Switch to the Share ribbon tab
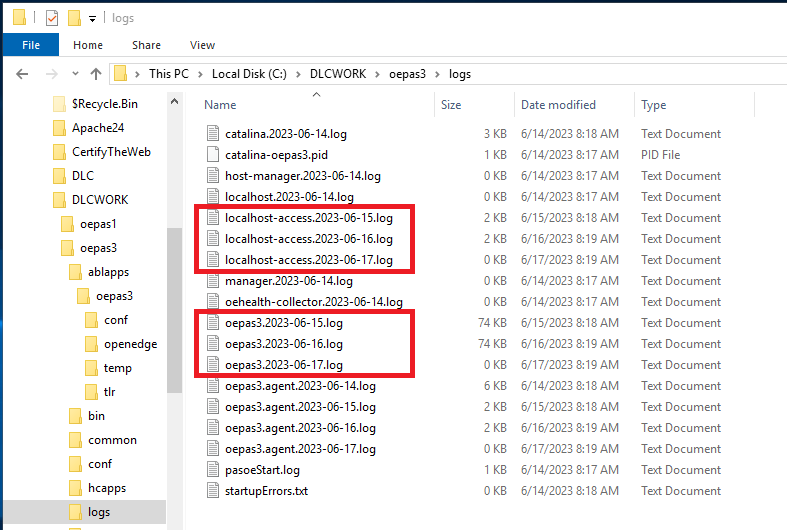This screenshot has height=530, width=787. [146, 45]
